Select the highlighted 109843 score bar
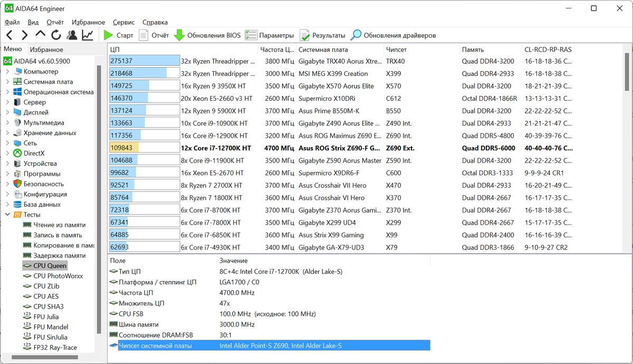This screenshot has height=364, width=633. tap(145, 148)
